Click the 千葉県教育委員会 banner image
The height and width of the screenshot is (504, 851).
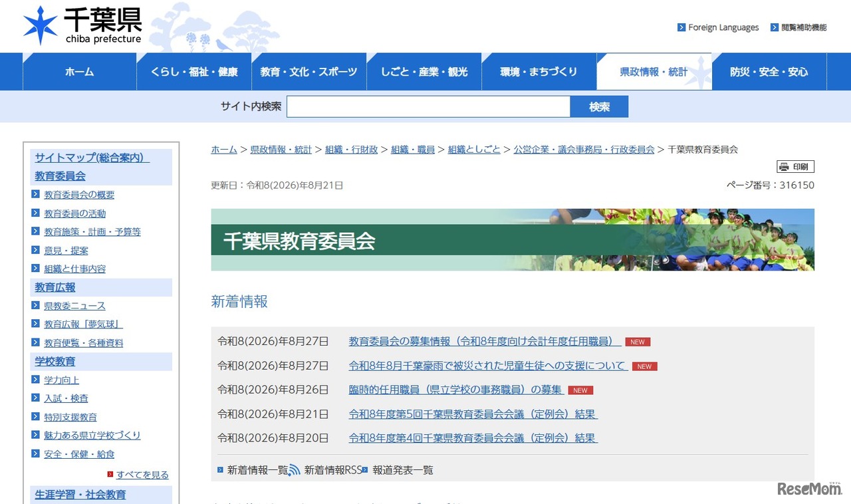point(513,239)
